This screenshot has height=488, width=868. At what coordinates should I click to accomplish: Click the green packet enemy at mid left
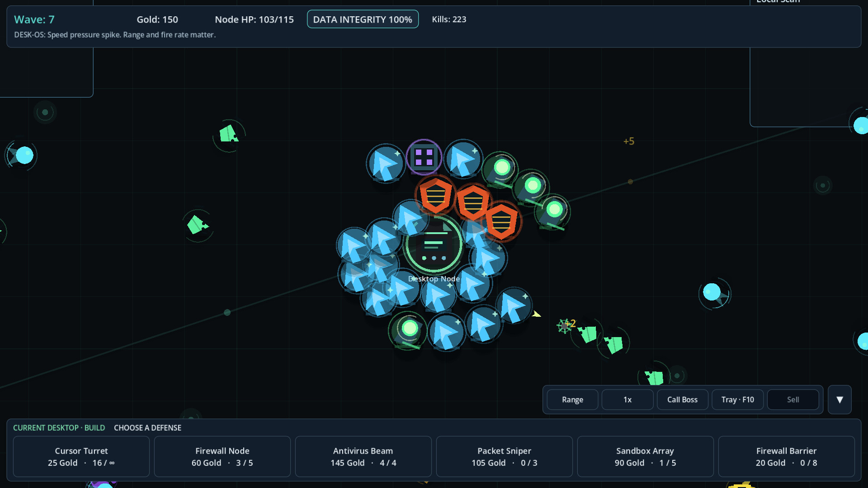coord(197,225)
